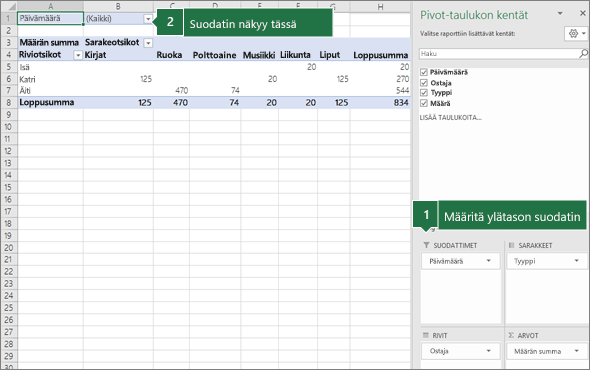Click the SUODATTIMET area heading
This screenshot has width=590, height=370.
tap(455, 245)
